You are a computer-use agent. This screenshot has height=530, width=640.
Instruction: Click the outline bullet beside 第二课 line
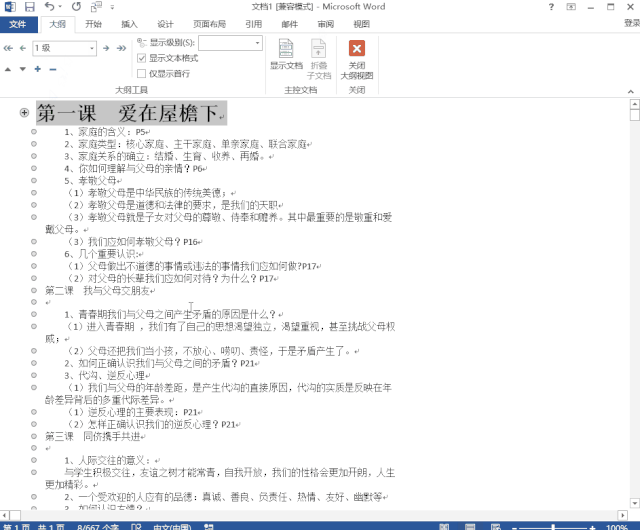[x=34, y=290]
